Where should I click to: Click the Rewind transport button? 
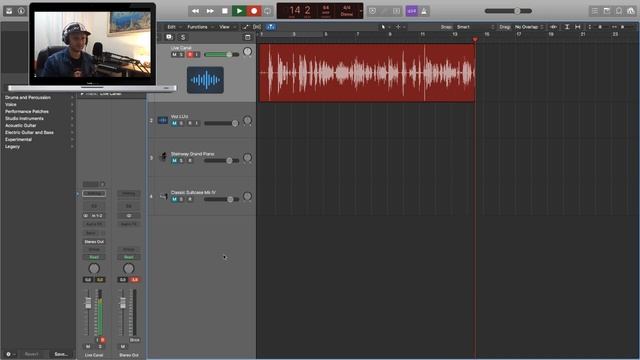click(196, 11)
